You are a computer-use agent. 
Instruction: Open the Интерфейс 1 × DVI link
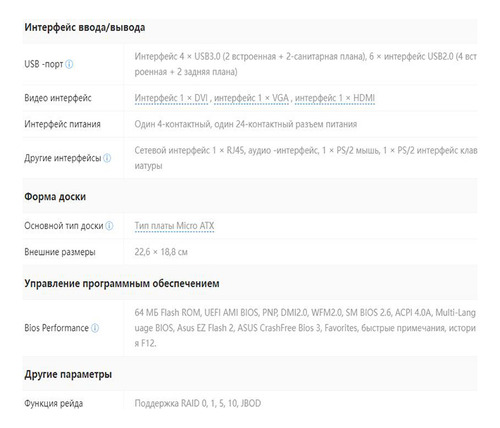pyautogui.click(x=171, y=98)
